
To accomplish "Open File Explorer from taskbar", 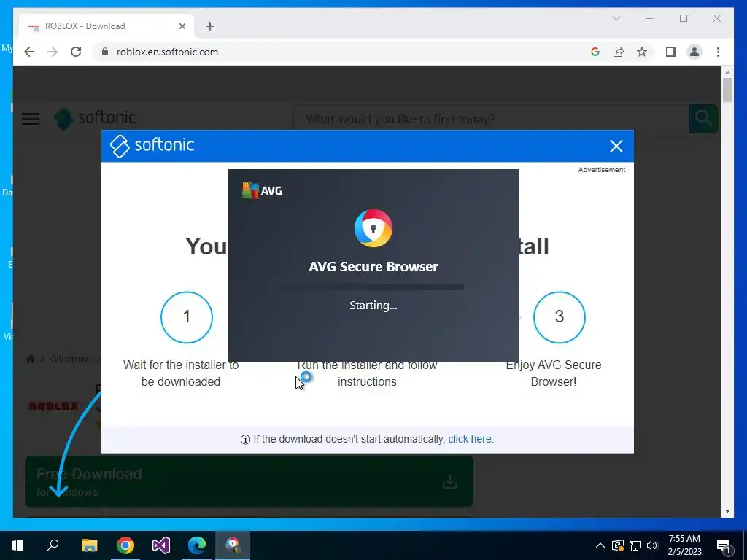I will [x=89, y=545].
